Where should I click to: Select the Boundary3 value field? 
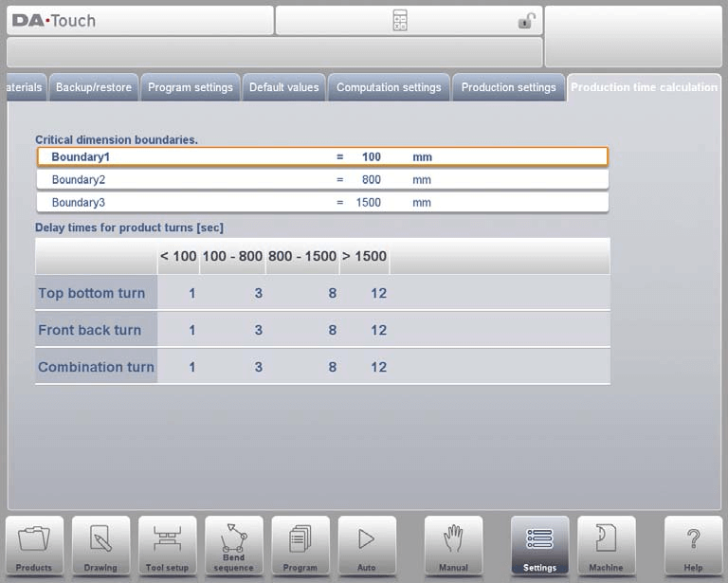click(x=368, y=202)
